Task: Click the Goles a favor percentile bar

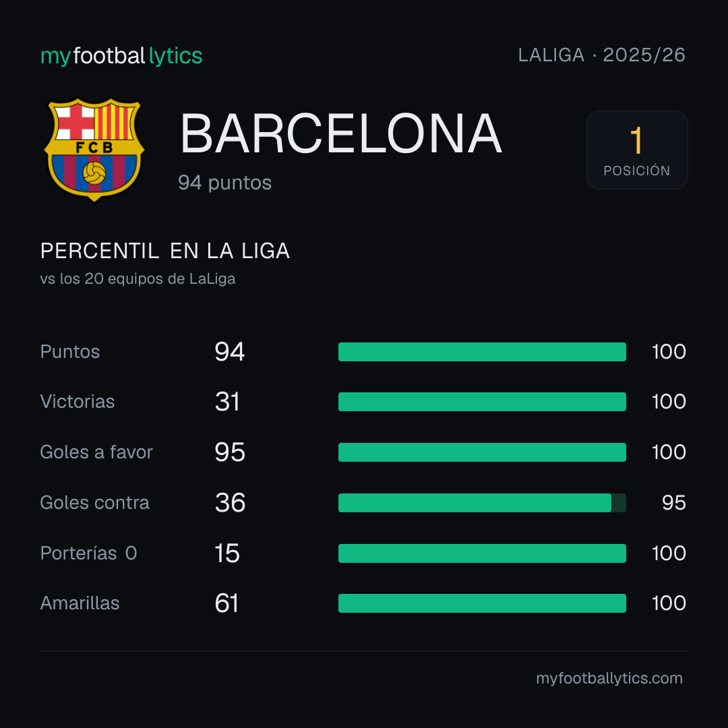Action: click(x=482, y=452)
